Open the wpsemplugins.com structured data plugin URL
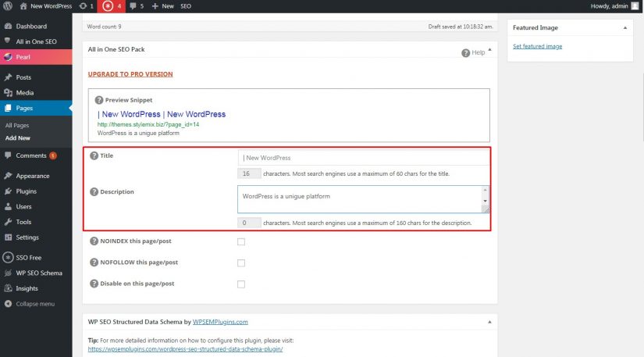This screenshot has height=357, width=644. [185, 349]
